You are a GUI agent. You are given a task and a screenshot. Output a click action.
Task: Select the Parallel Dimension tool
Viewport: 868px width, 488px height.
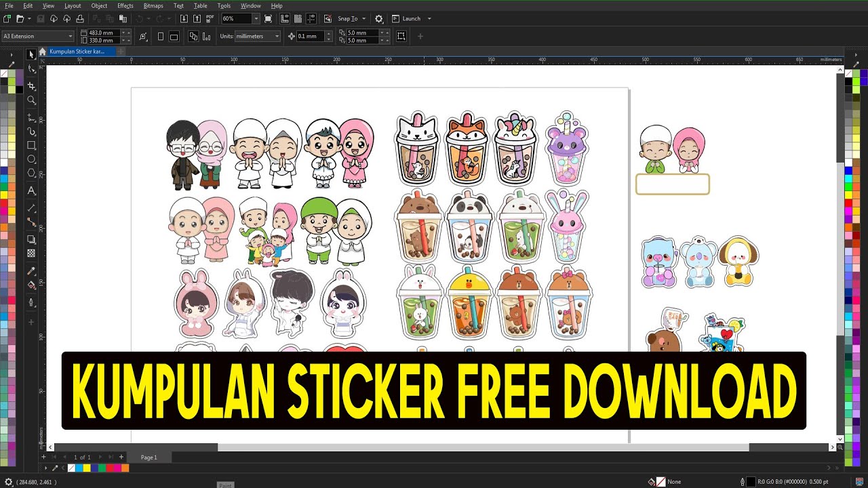click(31, 208)
